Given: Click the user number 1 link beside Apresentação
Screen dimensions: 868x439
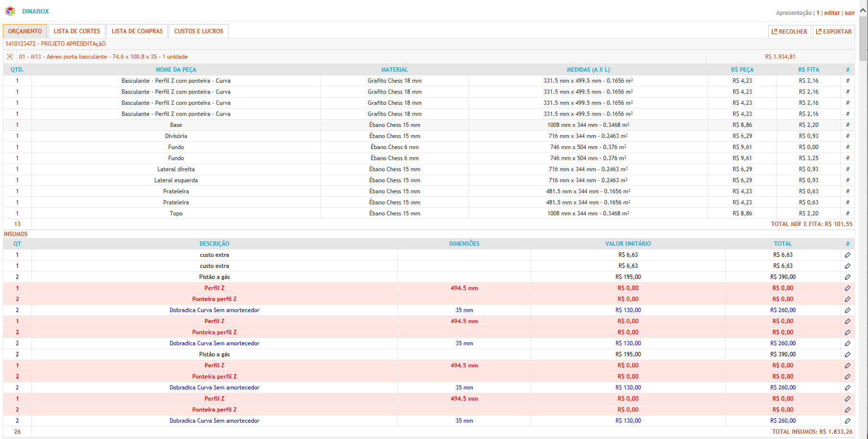Looking at the screenshot, I should [x=818, y=13].
